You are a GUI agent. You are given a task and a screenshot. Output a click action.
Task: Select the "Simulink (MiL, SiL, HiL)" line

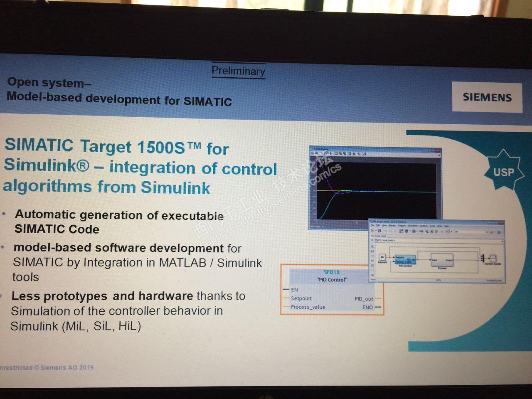coord(76,326)
